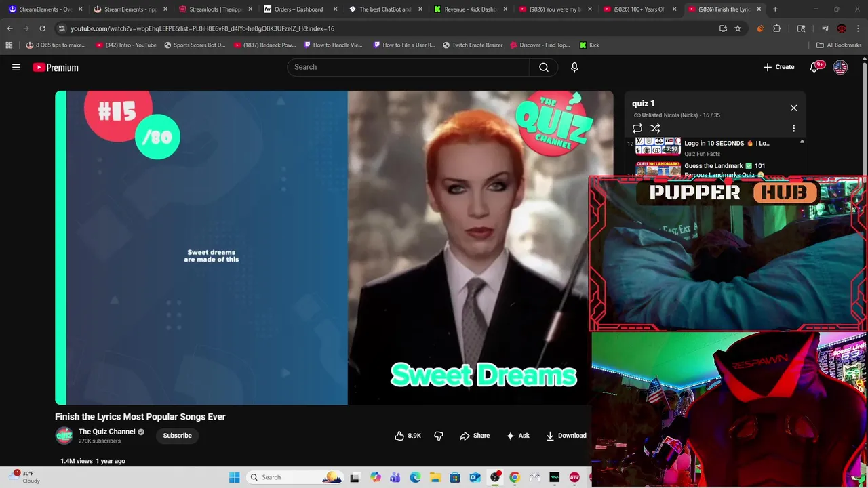Viewport: 868px width, 488px height.
Task: Open a new browser tab
Action: 775,9
